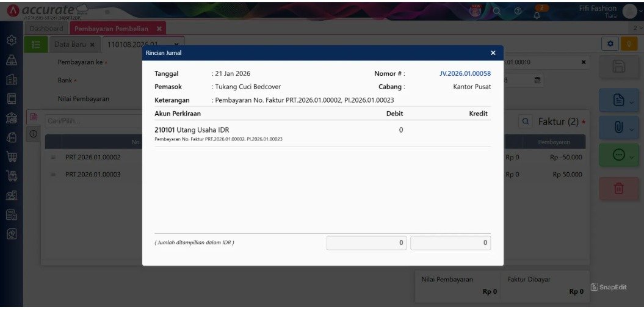Image resolution: width=644 pixels, height=309 pixels.
Task: Click the Tukang Cuci Bedcover supplier name
Action: [x=248, y=87]
